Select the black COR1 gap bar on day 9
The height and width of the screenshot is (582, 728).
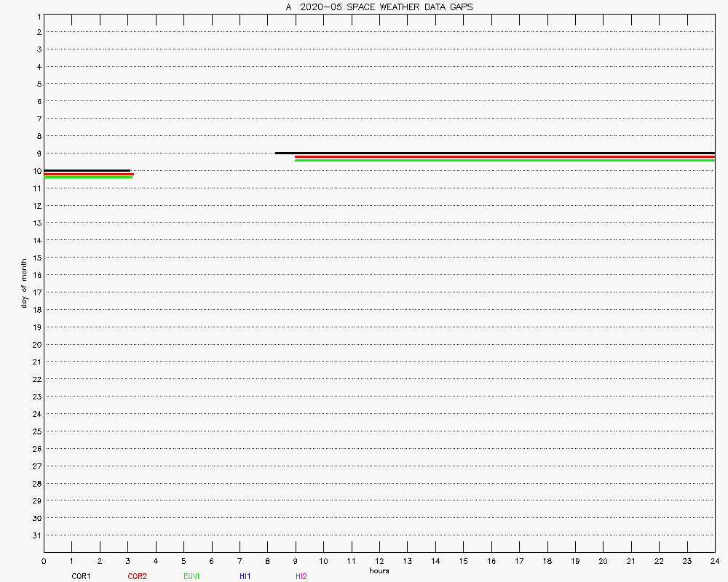coord(495,153)
